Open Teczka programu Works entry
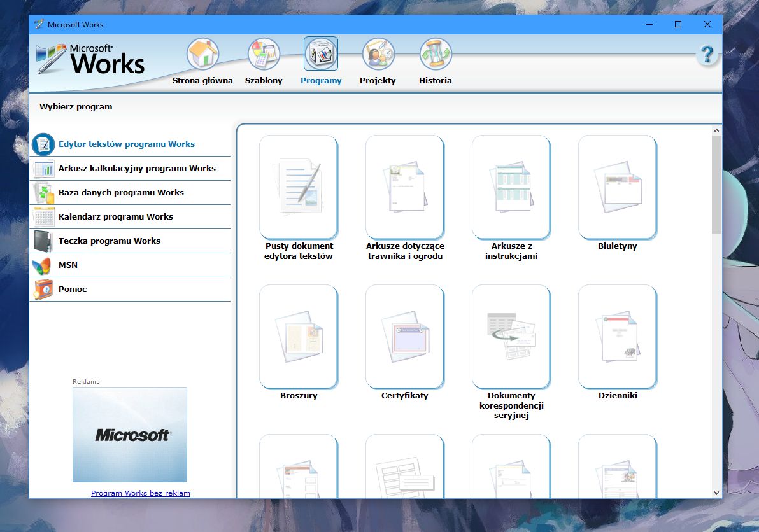This screenshot has width=759, height=532. [x=109, y=241]
